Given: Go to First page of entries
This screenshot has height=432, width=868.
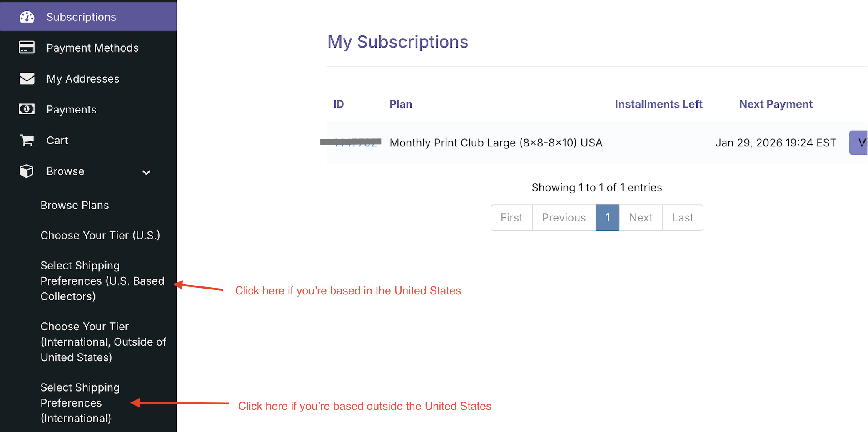Looking at the screenshot, I should (511, 218).
